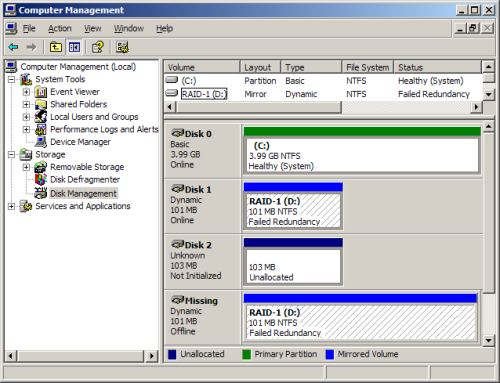Click the (C:) volume drive icon
The width and height of the screenshot is (500, 383).
172,80
